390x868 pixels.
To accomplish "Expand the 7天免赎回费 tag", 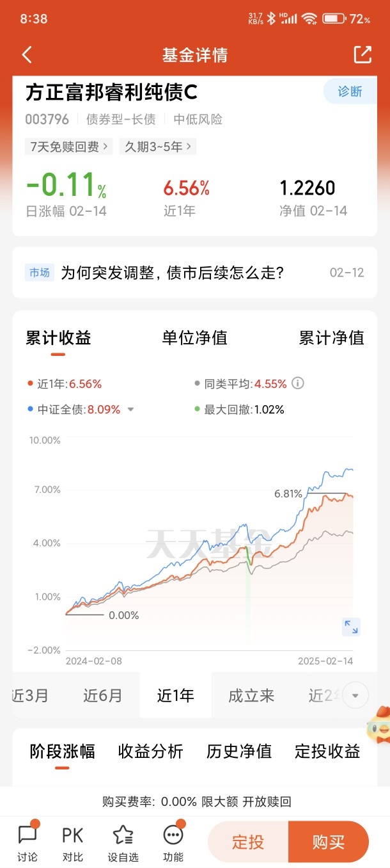I will coord(69,147).
